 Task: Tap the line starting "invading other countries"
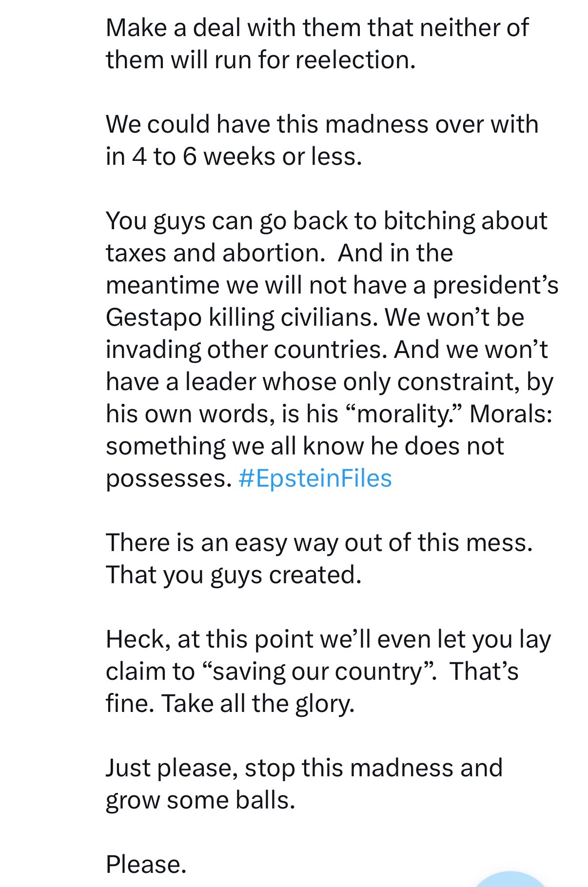[327, 350]
